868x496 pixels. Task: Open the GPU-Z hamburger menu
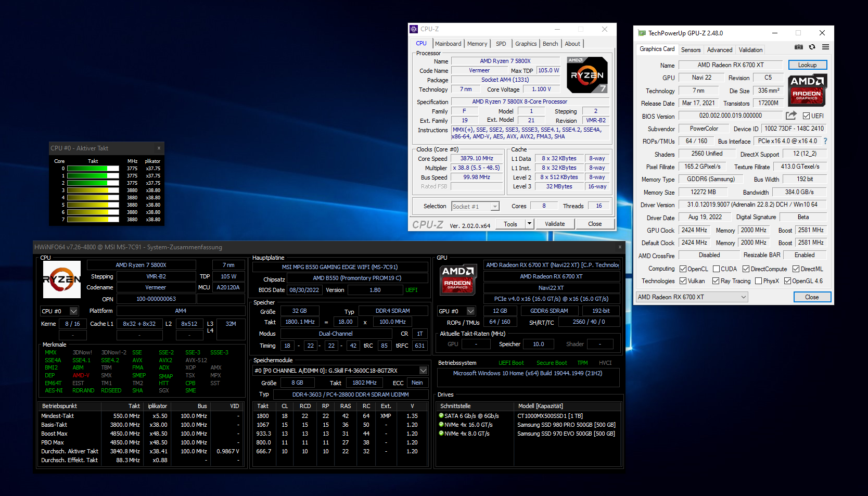tap(825, 47)
